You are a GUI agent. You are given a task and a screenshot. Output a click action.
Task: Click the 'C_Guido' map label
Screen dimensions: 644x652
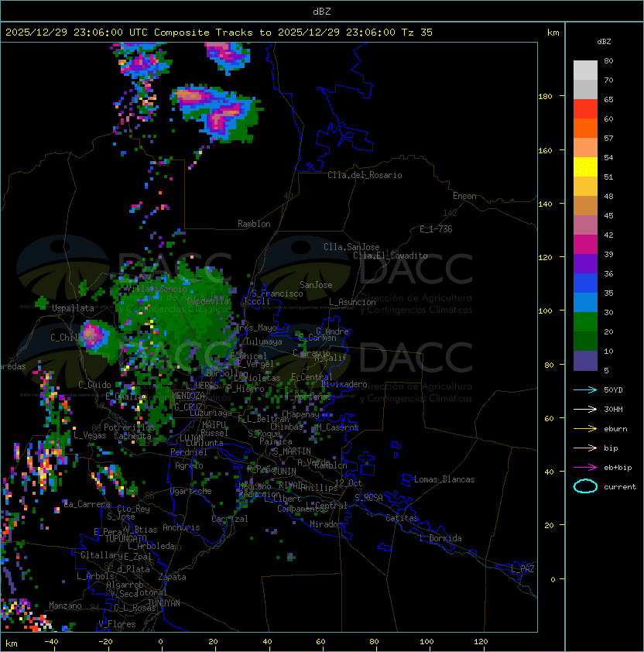tap(94, 385)
